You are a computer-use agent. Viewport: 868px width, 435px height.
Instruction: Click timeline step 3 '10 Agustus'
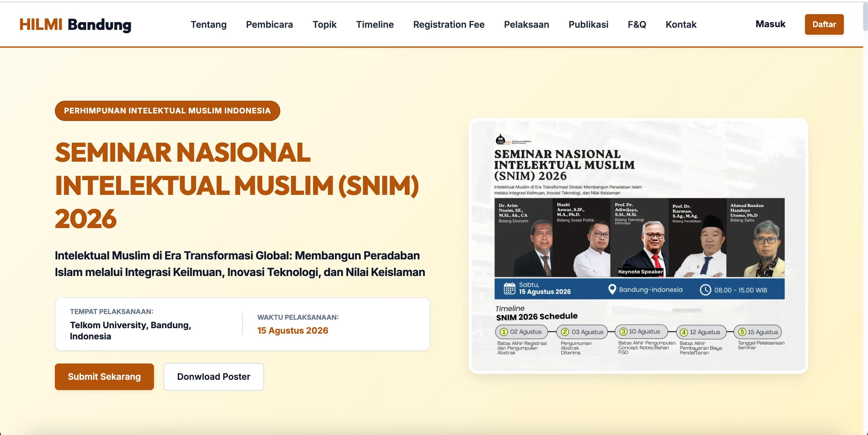(x=641, y=332)
